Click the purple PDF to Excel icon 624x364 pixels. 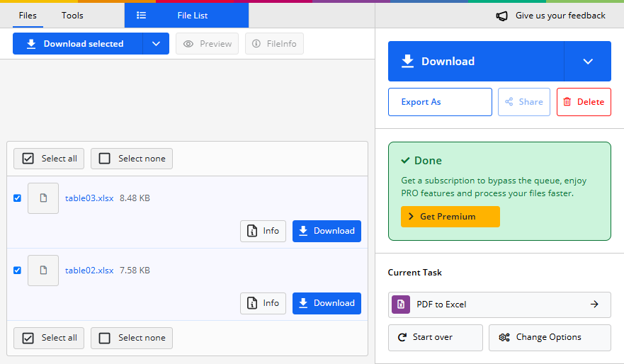click(x=401, y=305)
